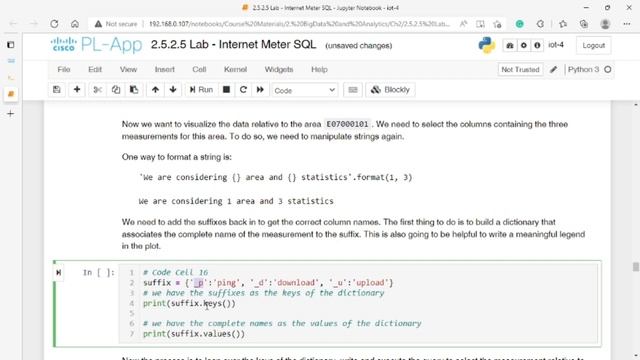640x360 pixels.
Task: Open the browser collections icon
Action: (x=584, y=24)
